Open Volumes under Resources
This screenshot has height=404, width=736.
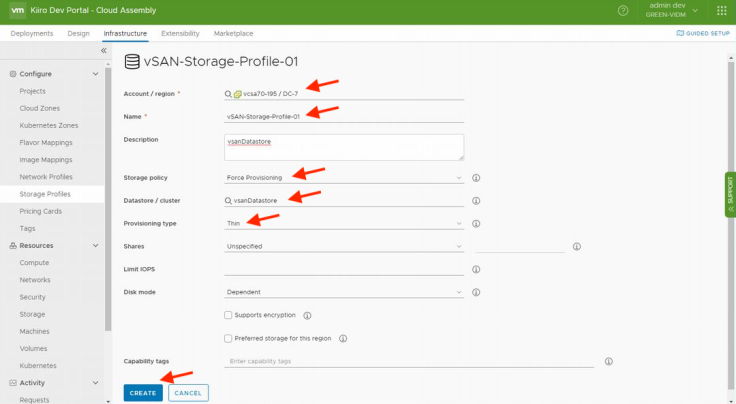tap(33, 349)
